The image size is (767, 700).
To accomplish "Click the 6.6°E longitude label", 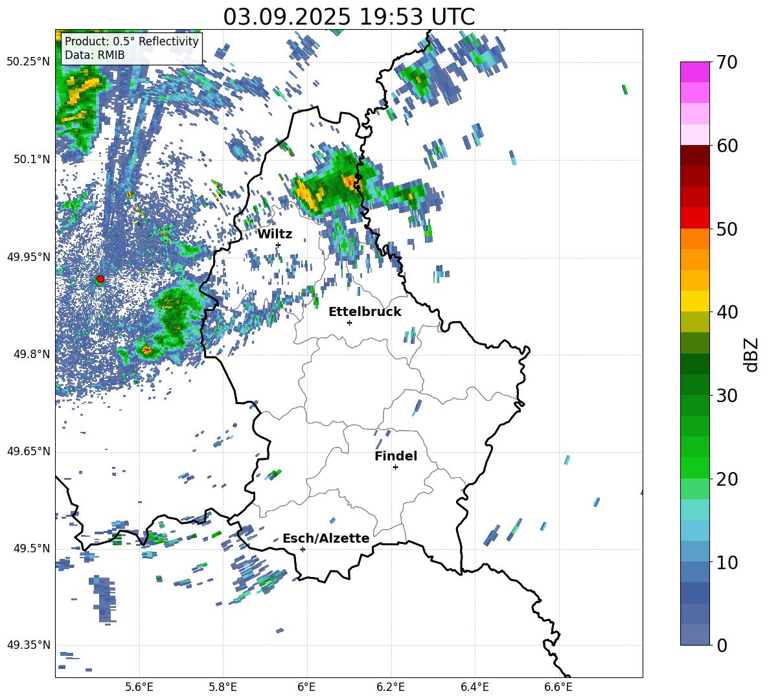I will click(x=558, y=687).
